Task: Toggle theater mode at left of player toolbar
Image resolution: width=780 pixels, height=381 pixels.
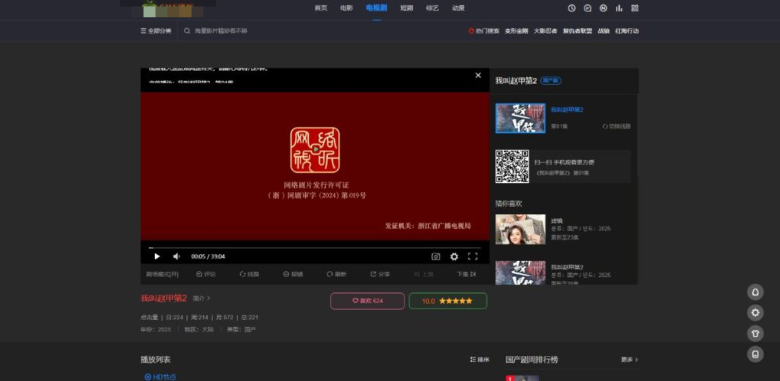Action: 162,274
